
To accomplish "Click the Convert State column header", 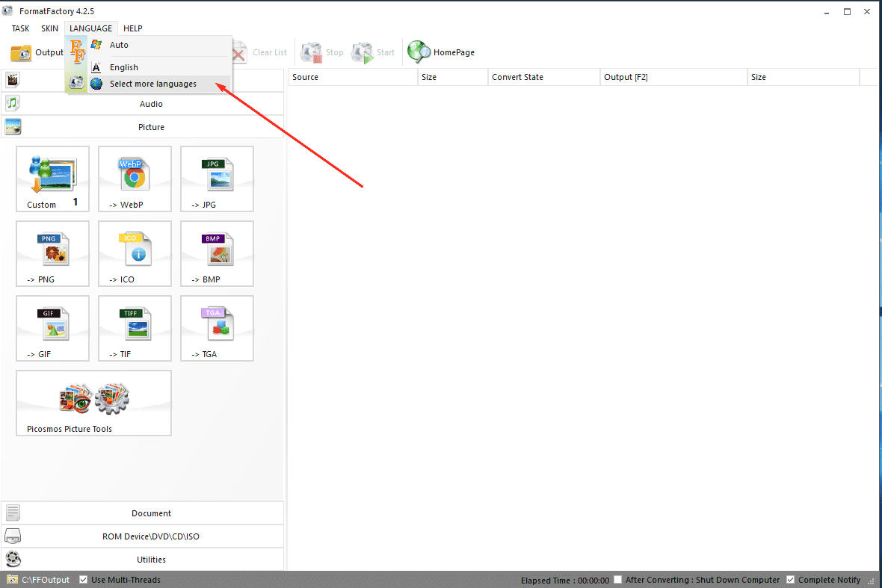I will [x=517, y=77].
